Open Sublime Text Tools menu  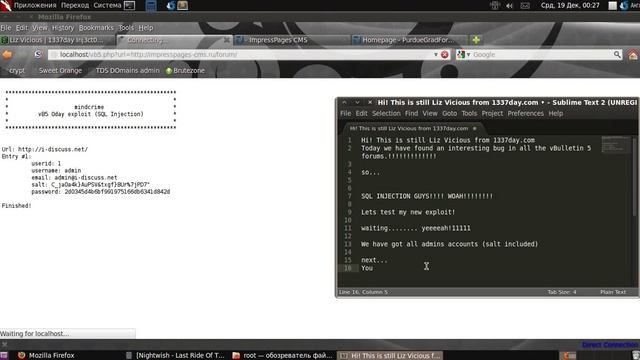pyautogui.click(x=469, y=113)
